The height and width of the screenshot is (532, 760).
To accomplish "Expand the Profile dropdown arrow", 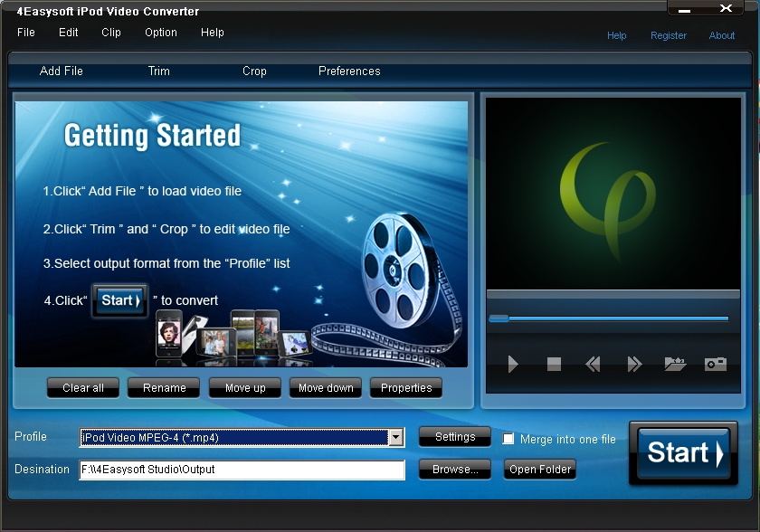I will [396, 438].
